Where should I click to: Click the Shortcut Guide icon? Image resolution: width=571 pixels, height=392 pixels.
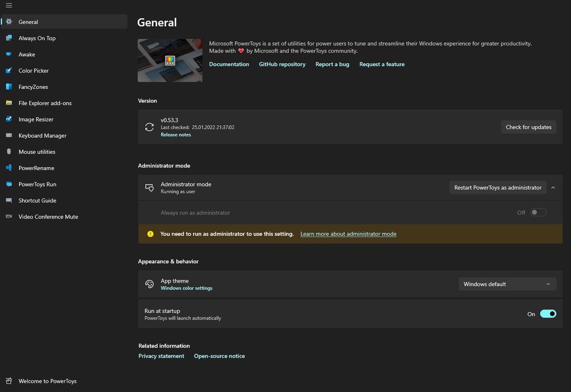(9, 200)
